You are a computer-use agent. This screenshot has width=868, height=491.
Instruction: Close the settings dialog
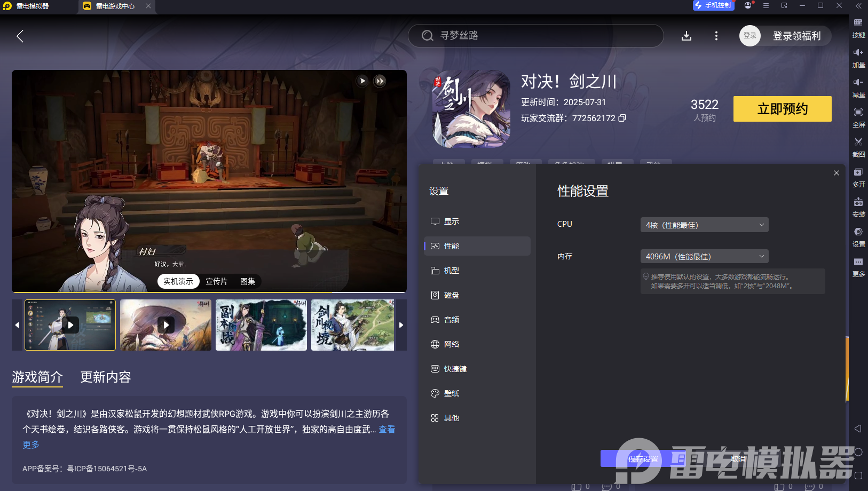837,173
